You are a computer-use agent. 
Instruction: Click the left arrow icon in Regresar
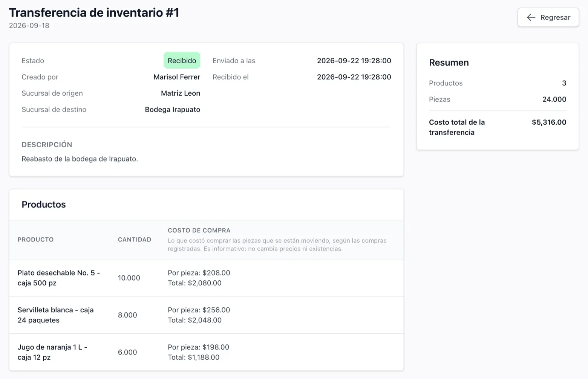point(531,17)
